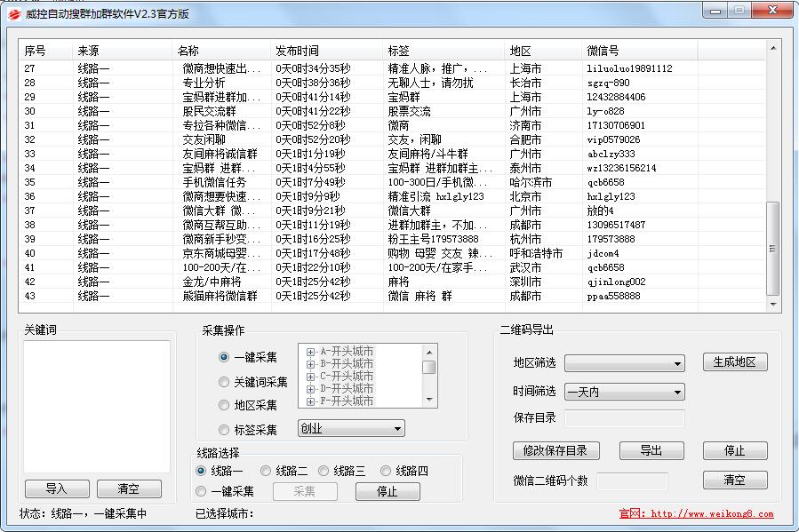Click the 导出 button
Image resolution: width=799 pixels, height=532 pixels.
[651, 450]
